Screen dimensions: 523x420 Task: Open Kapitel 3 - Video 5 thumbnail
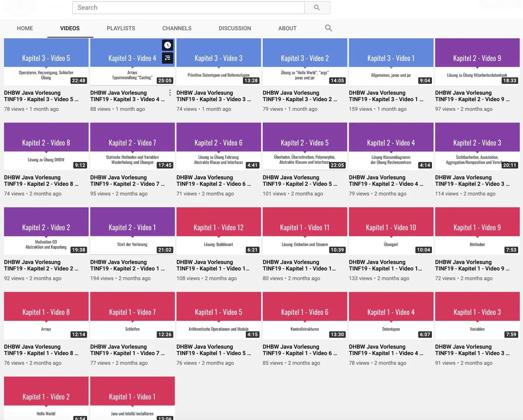(46, 62)
